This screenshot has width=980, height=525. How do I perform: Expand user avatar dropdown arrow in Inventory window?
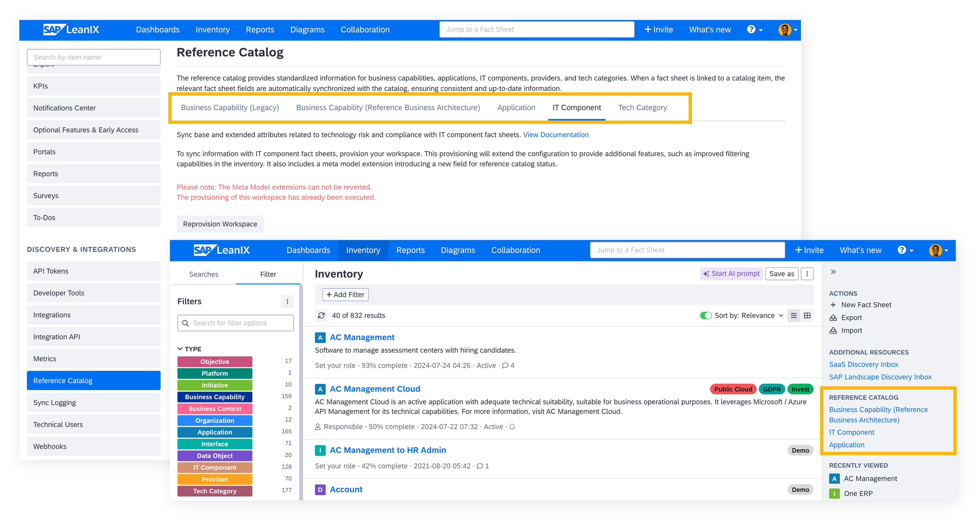(x=946, y=251)
